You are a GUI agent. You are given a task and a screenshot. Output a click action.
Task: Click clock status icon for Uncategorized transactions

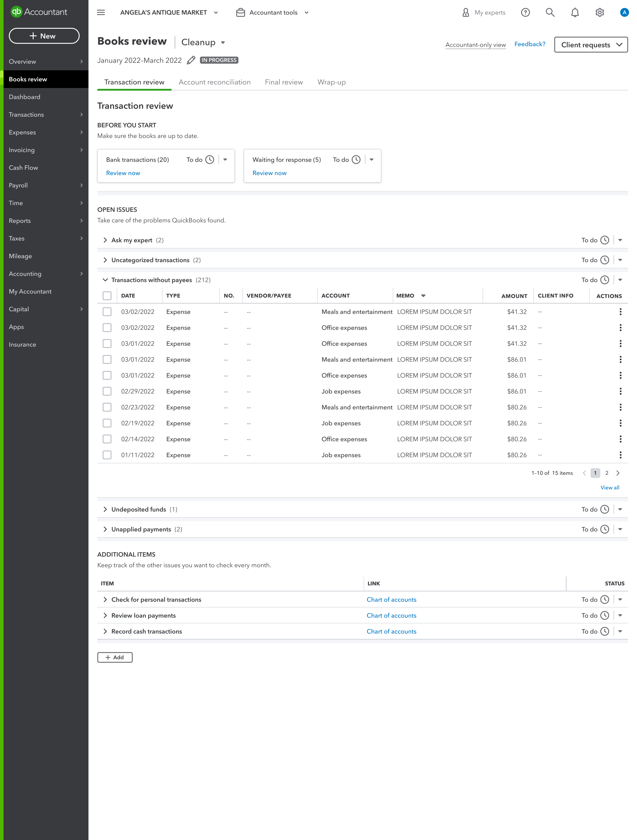pyautogui.click(x=605, y=260)
